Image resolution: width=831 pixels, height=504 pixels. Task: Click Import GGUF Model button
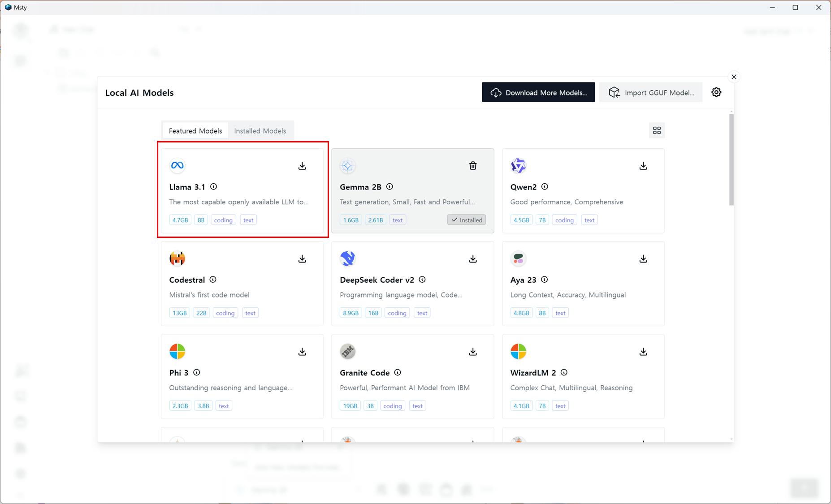point(651,92)
